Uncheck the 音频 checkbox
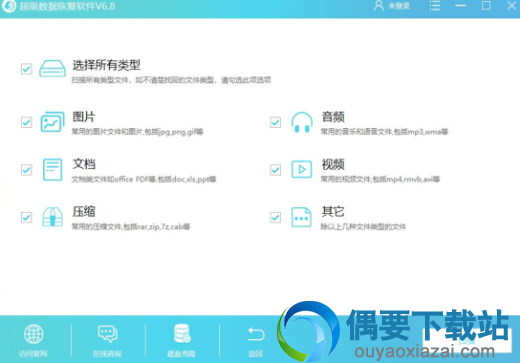The width and height of the screenshot is (520, 363). [x=275, y=122]
